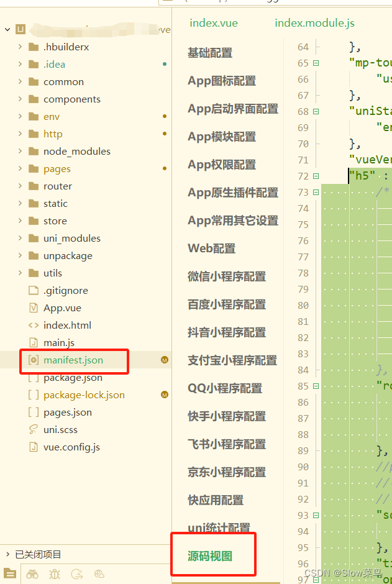
Task: Open the cloud globe icon in bottom bar
Action: coord(99,574)
